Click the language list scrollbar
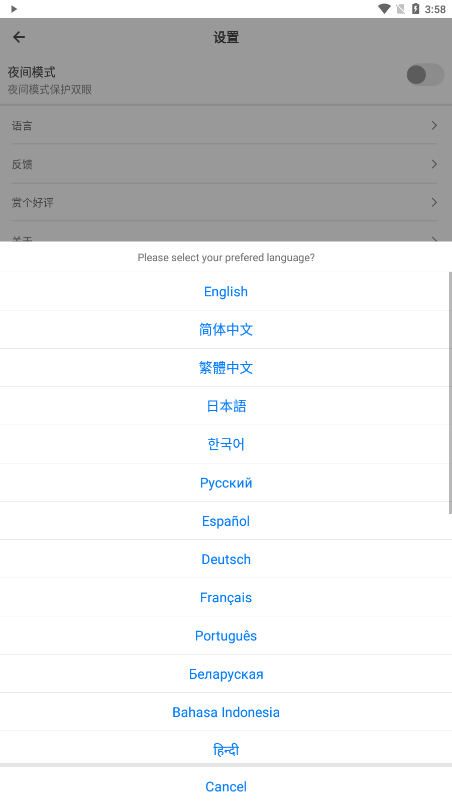 pyautogui.click(x=450, y=393)
